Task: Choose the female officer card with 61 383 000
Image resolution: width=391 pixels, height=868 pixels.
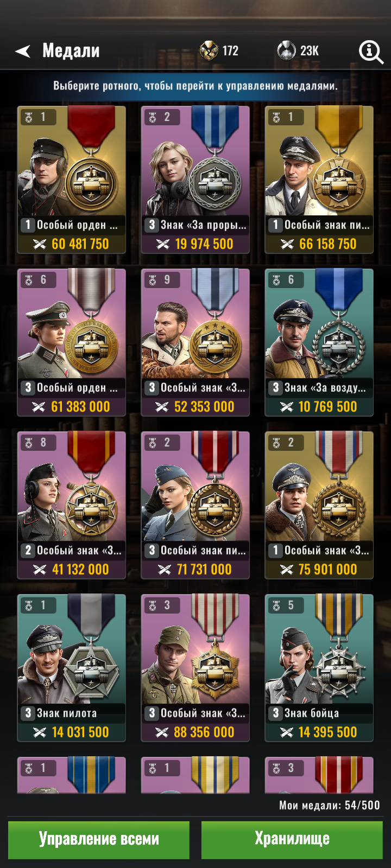Action: tap(72, 342)
